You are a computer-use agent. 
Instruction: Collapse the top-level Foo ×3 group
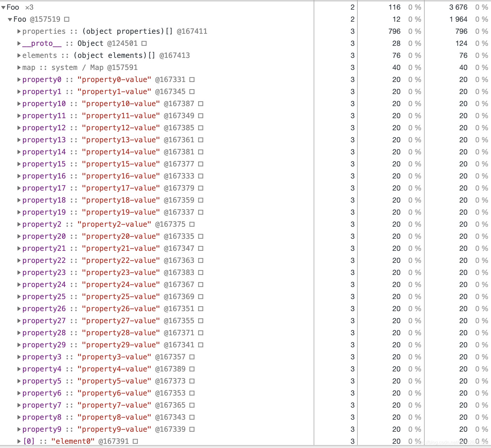[3, 8]
